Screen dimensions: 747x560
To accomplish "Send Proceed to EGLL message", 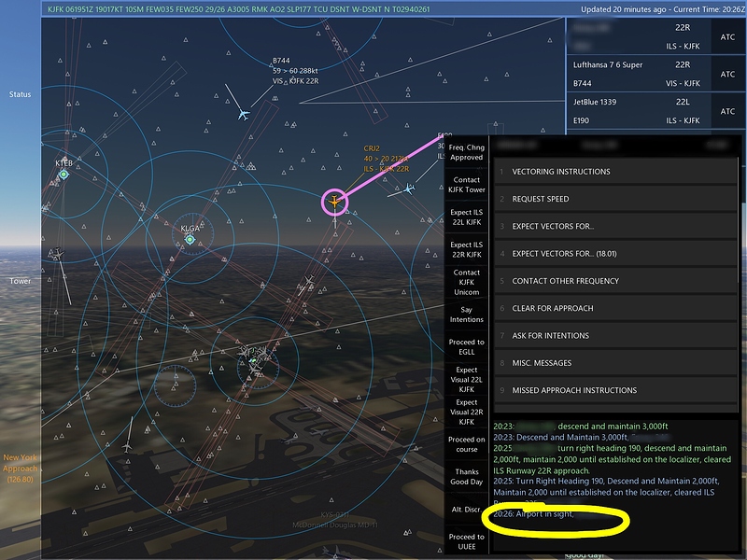I will [x=466, y=346].
